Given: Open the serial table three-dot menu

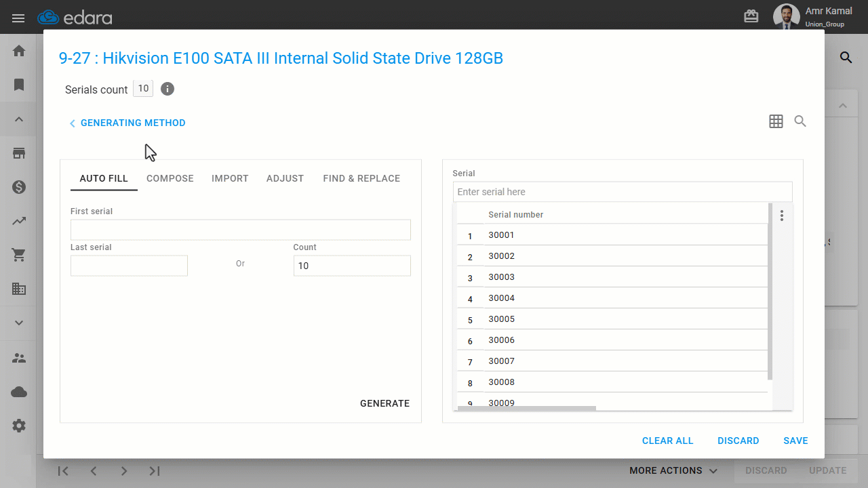Looking at the screenshot, I should point(782,216).
